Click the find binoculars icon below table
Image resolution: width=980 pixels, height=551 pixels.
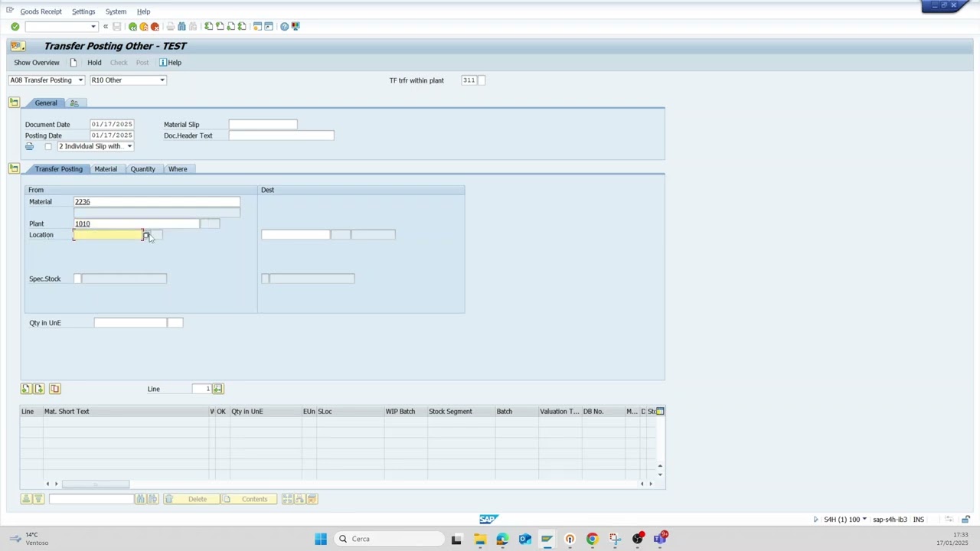[x=140, y=499]
